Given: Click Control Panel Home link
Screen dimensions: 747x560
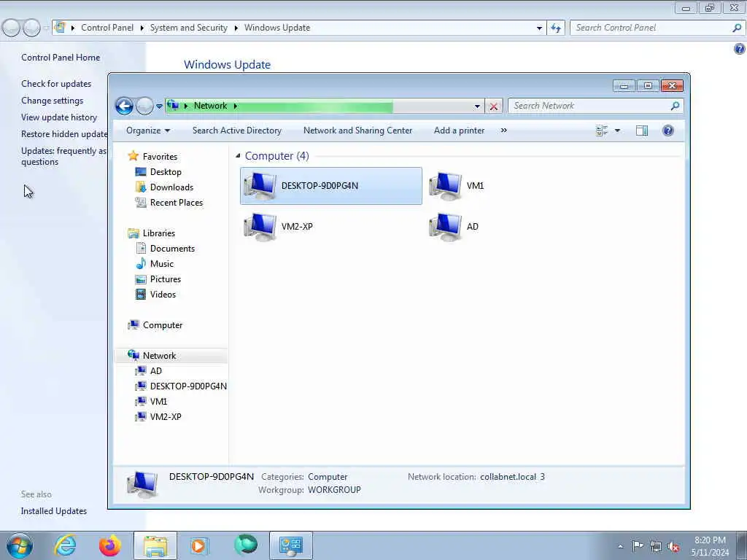Looking at the screenshot, I should (61, 57).
